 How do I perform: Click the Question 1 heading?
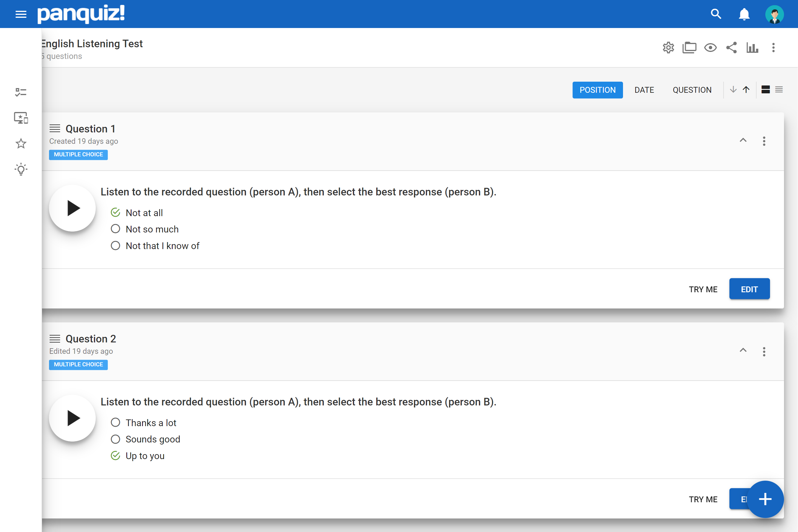[90, 129]
